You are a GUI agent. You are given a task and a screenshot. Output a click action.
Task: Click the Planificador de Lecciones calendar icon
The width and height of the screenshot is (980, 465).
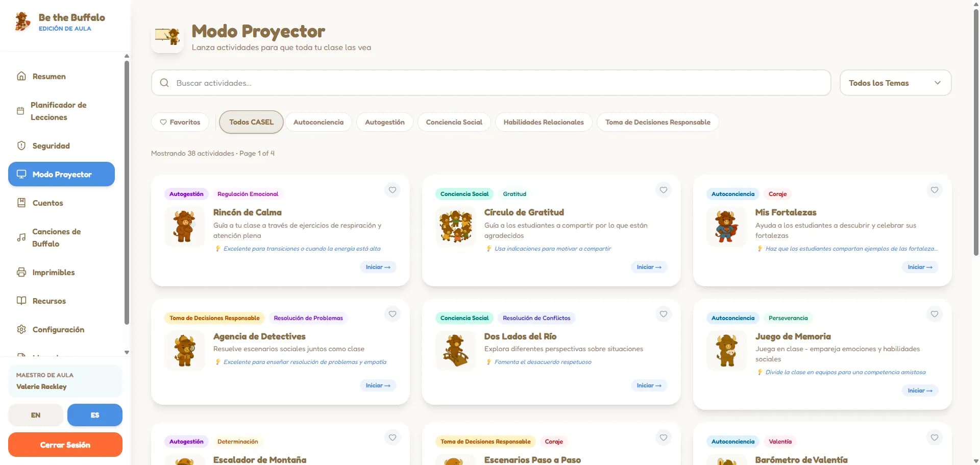(20, 111)
